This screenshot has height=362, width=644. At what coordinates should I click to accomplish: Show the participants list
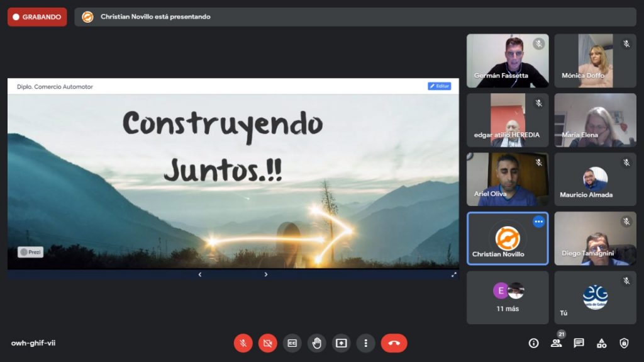click(x=556, y=343)
